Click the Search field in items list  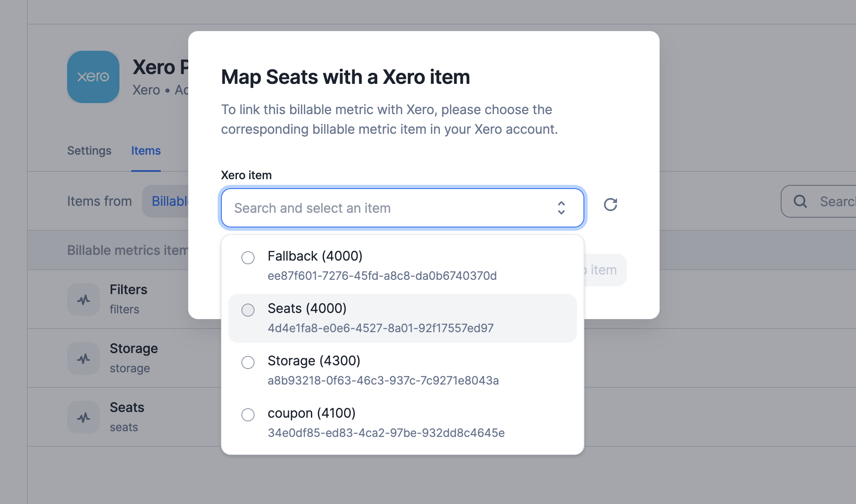(x=818, y=201)
